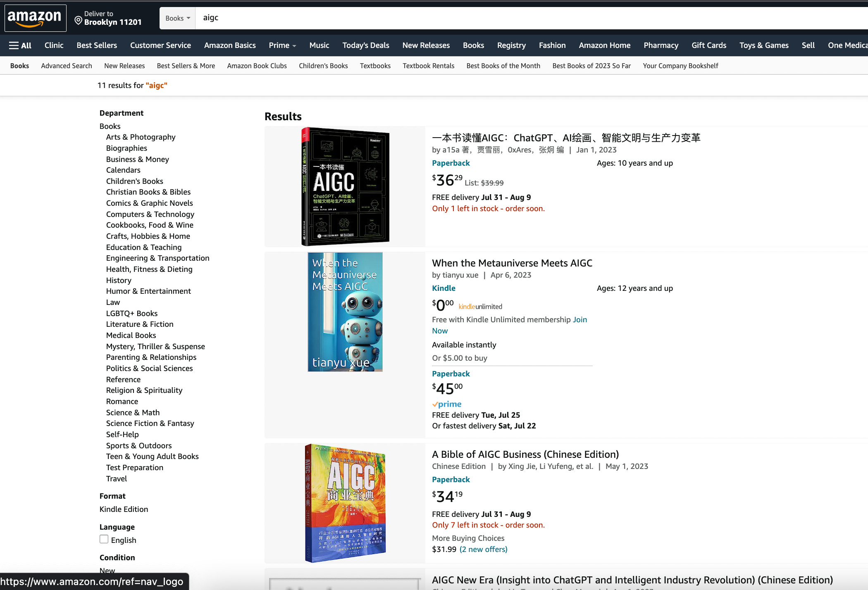Select the Kindle Edition format filter
Image resolution: width=868 pixels, height=590 pixels.
coord(124,509)
